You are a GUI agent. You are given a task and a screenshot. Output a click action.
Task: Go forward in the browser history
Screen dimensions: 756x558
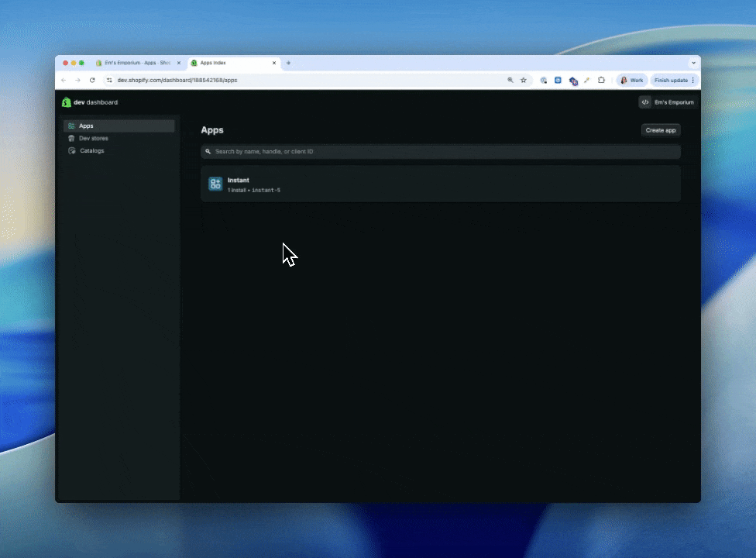pyautogui.click(x=77, y=80)
